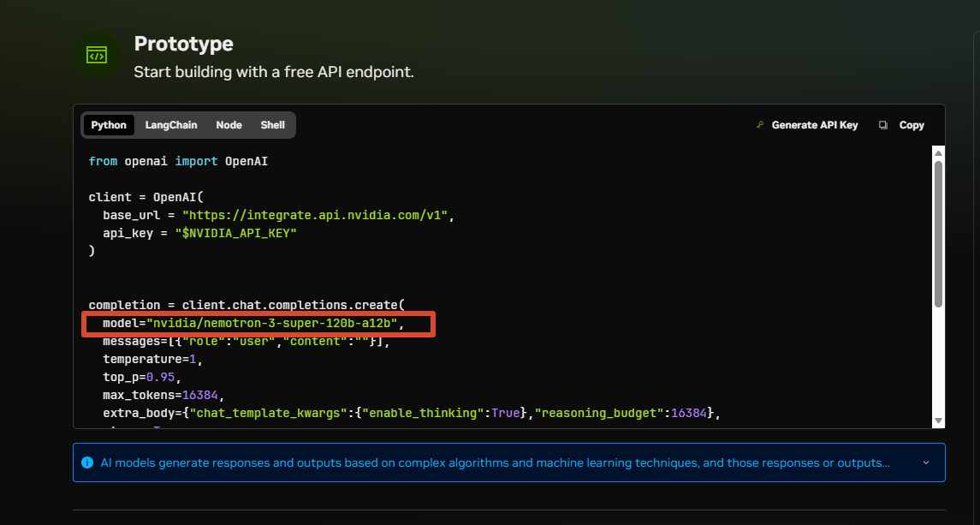Click the AI models generate responses notice text
The width and height of the screenshot is (980, 525).
click(495, 463)
